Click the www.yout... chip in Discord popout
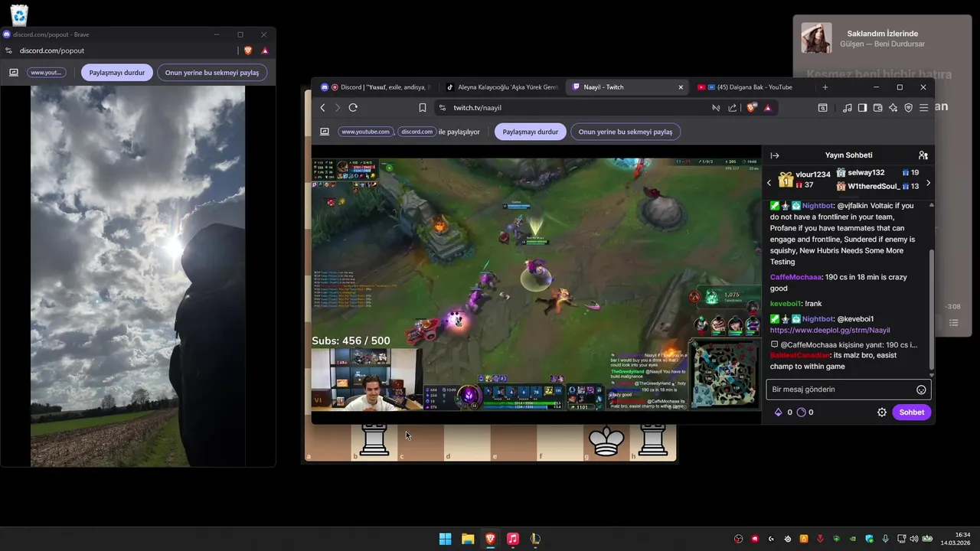Viewport: 980px width, 551px height. pos(47,73)
